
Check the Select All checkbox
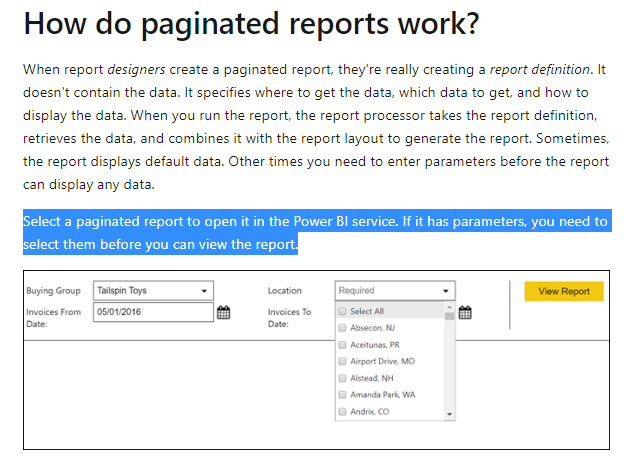(342, 311)
